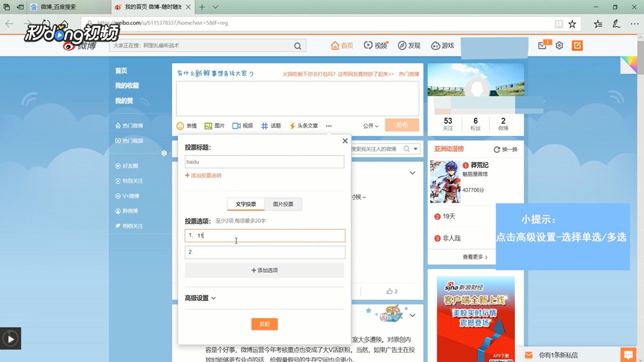
Task: Open 发现 discover in the top navigation
Action: tap(409, 45)
